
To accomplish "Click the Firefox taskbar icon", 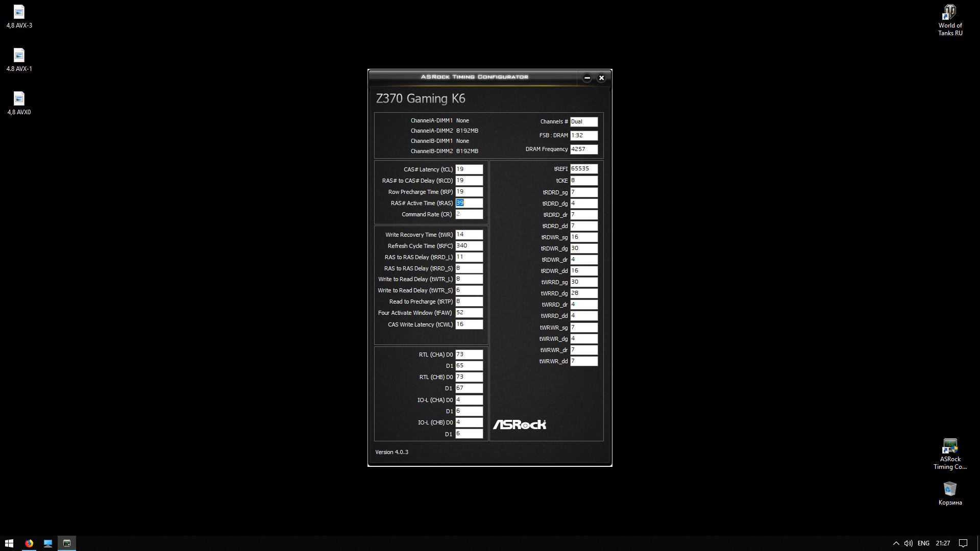I will [29, 543].
